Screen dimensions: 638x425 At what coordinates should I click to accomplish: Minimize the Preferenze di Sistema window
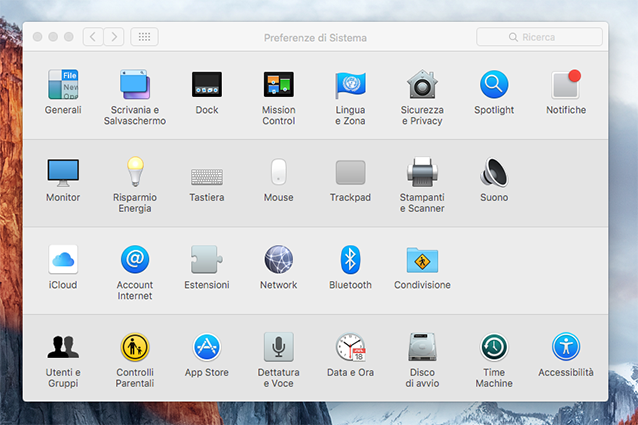coord(53,37)
